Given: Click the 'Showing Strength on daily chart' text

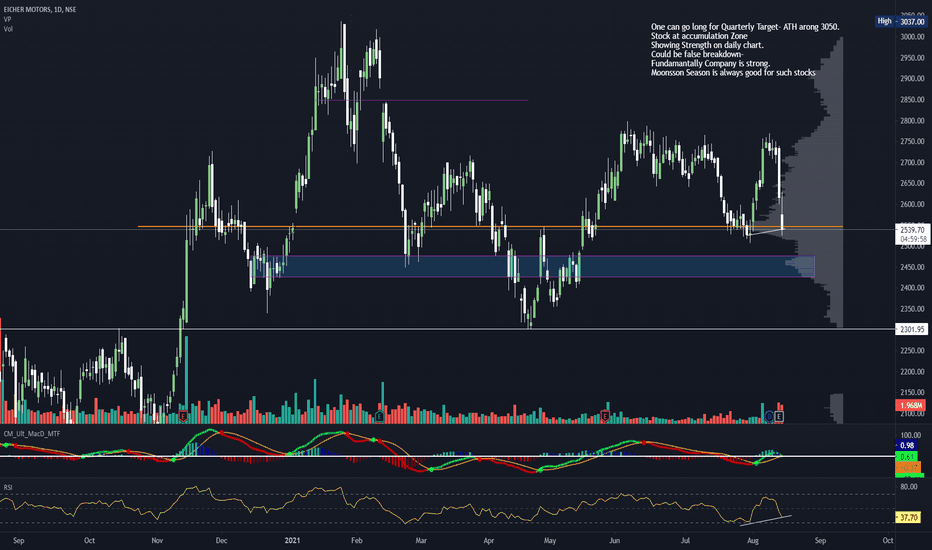Looking at the screenshot, I should 707,45.
